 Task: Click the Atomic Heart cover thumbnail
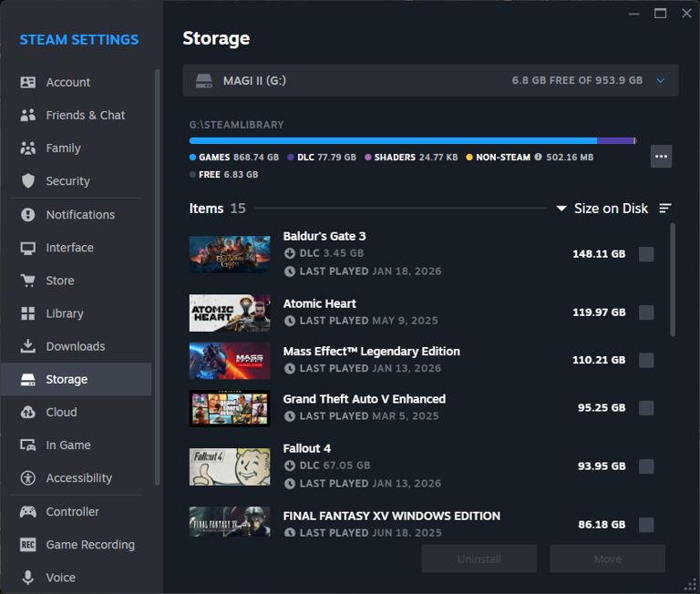click(x=230, y=312)
